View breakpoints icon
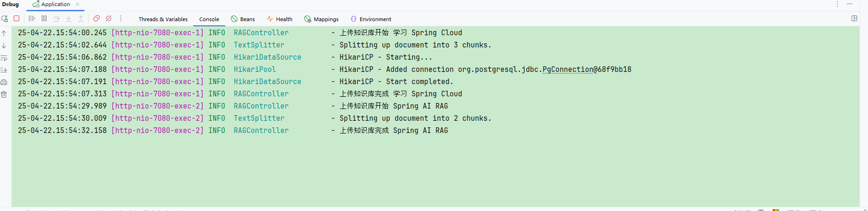 coord(96,18)
